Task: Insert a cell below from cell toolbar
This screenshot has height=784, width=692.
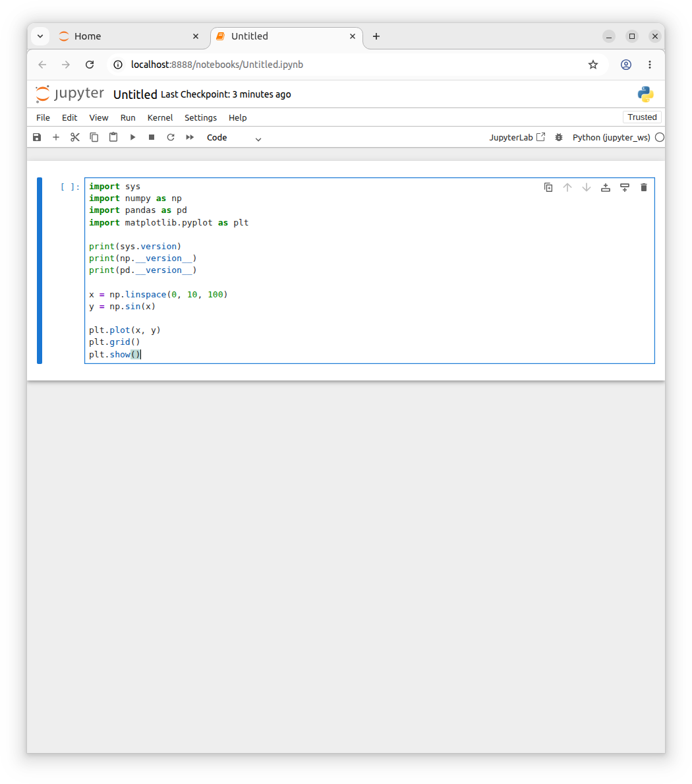Action: [x=625, y=187]
